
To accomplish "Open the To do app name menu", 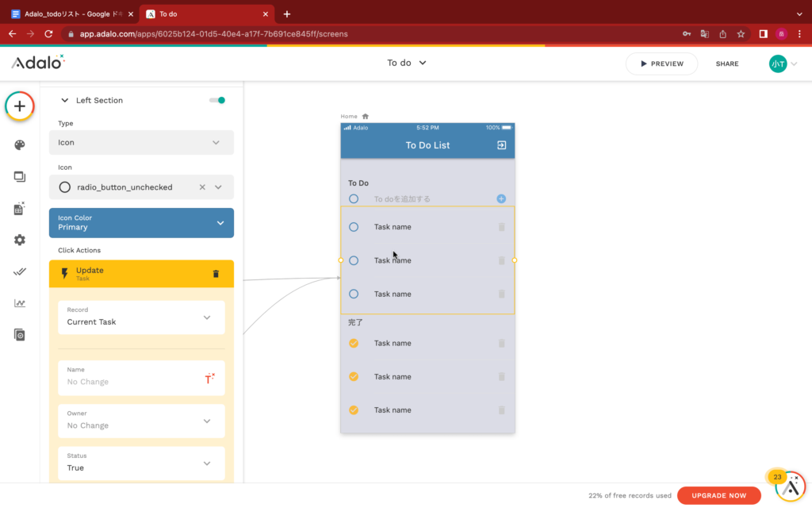I will [406, 63].
